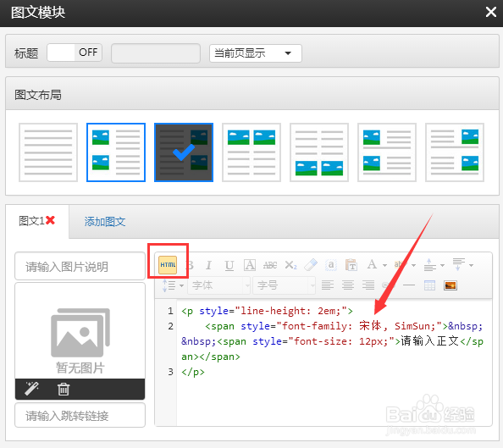Apply underline formatting in editor toolbar
503x448 pixels.
coord(229,265)
